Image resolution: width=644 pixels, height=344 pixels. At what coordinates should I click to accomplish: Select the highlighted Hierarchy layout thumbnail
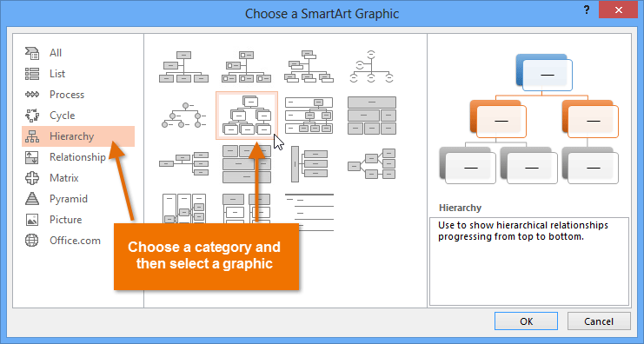point(247,116)
